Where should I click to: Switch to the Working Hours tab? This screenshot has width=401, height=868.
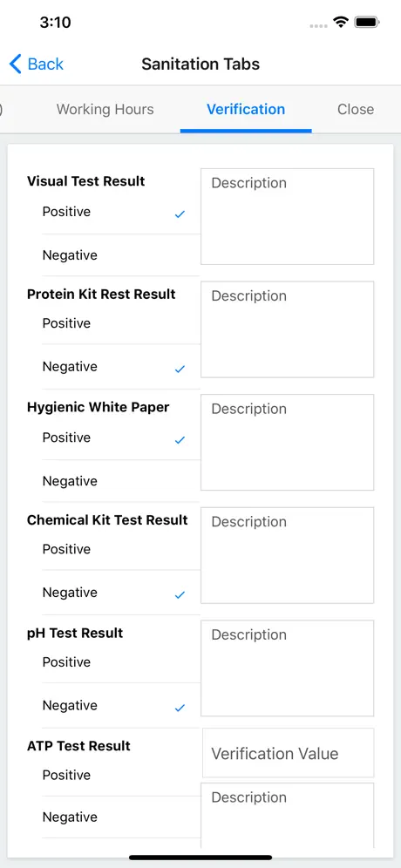(105, 109)
